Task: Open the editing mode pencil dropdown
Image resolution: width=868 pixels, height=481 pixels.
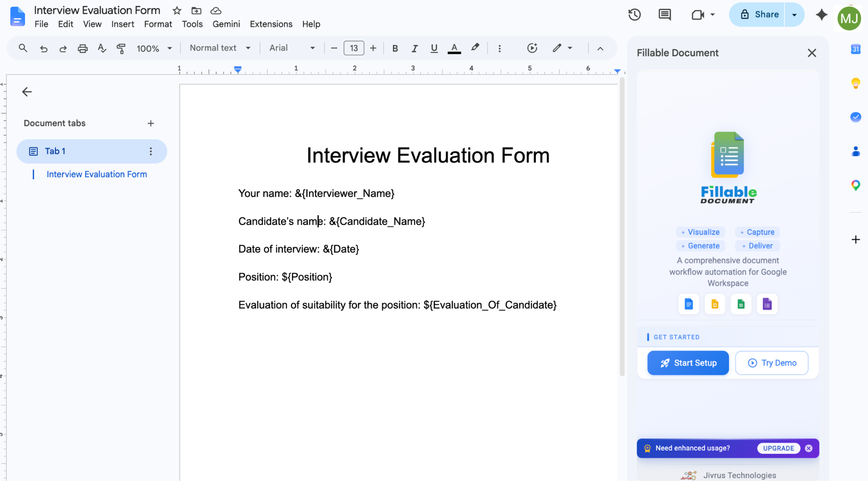Action: [x=562, y=48]
